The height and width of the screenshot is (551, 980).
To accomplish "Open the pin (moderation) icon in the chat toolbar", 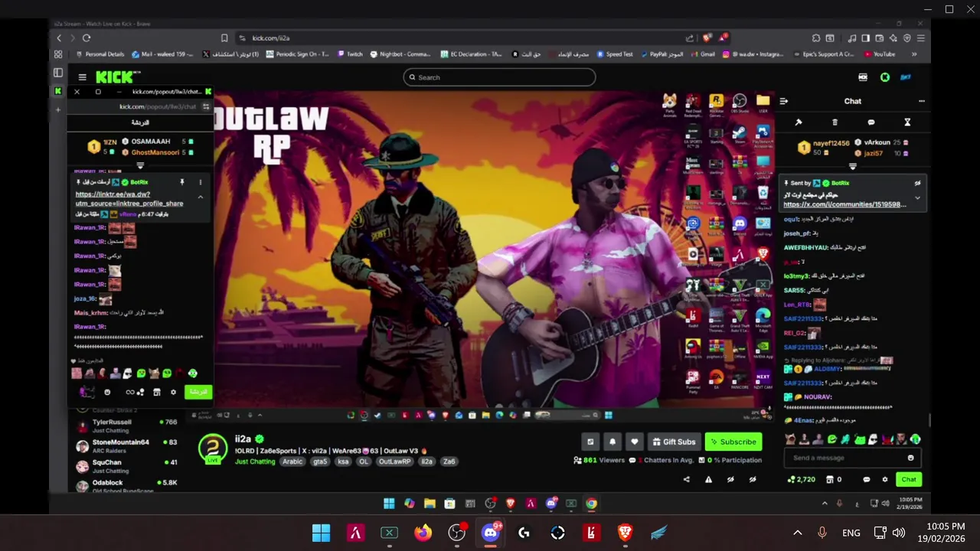I will coord(799,122).
